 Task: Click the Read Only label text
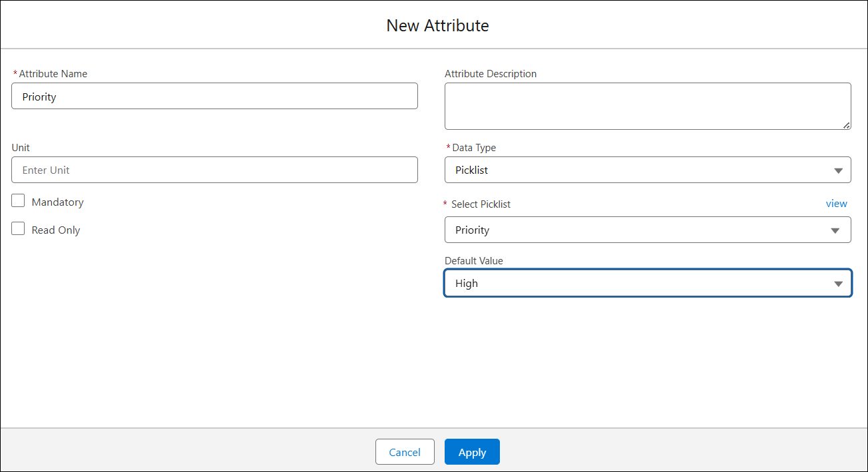[x=56, y=230]
